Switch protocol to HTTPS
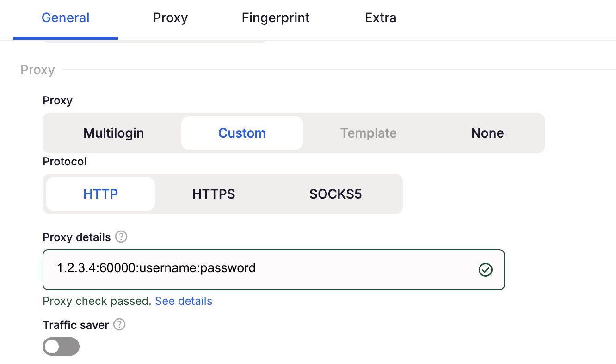Image resolution: width=616 pixels, height=364 pixels. (x=214, y=194)
